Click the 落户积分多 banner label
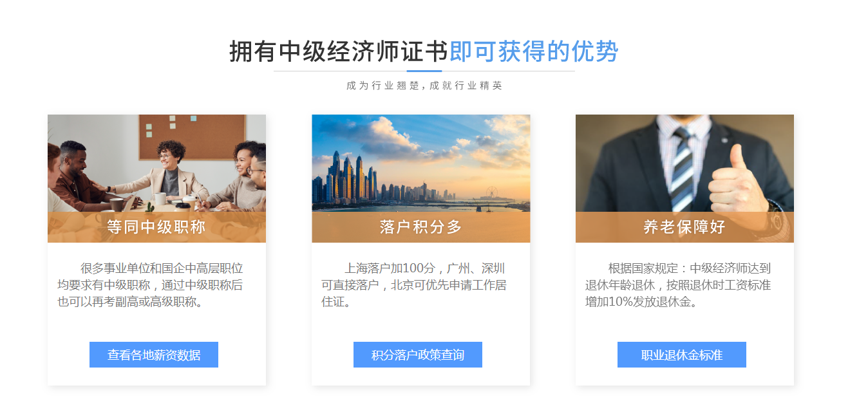Viewport: 868px width, 401px height. (x=421, y=227)
